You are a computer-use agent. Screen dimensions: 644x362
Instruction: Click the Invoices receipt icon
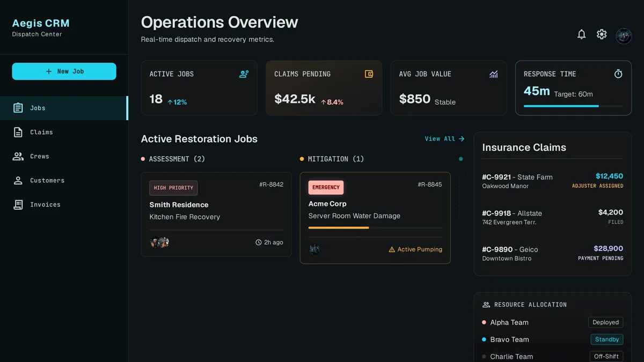[18, 204]
